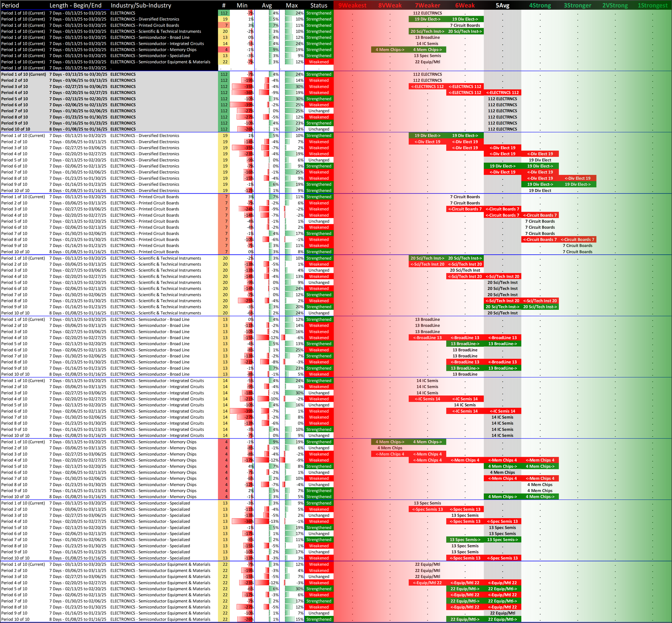Click '13 Spec Semis' cell in top summary block
Screen dimensions: 672x623
427,56
